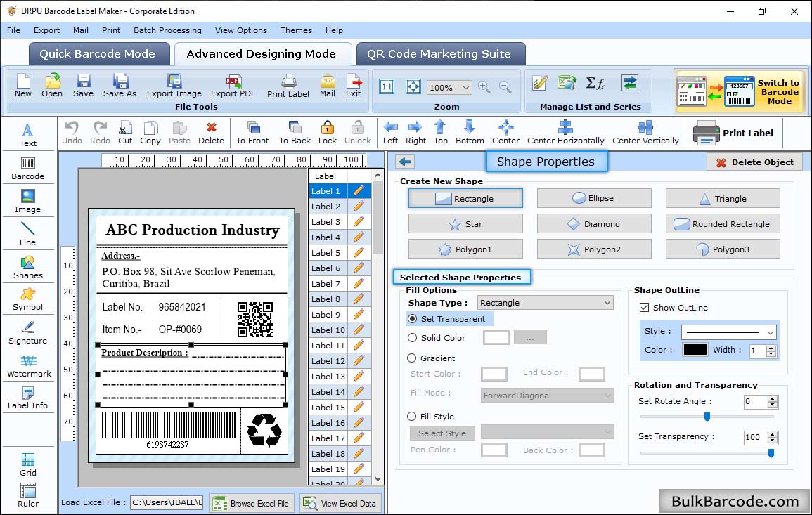Bring object To Front

click(252, 133)
